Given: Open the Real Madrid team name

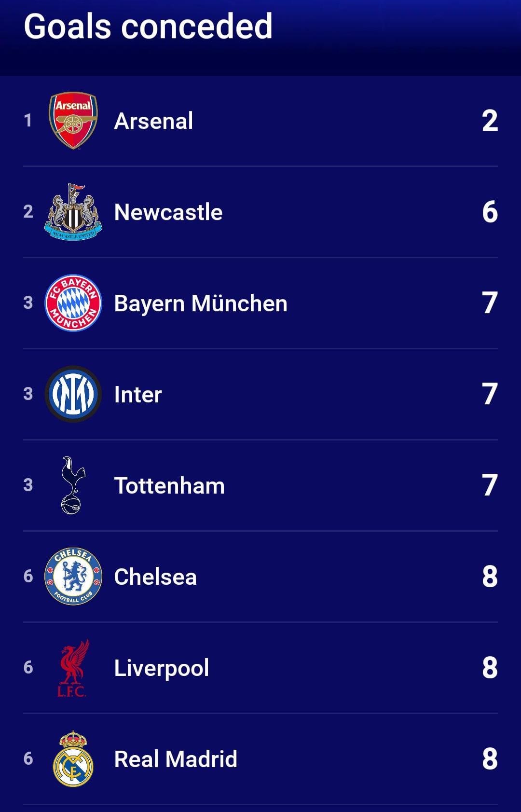Looking at the screenshot, I should point(176,759).
